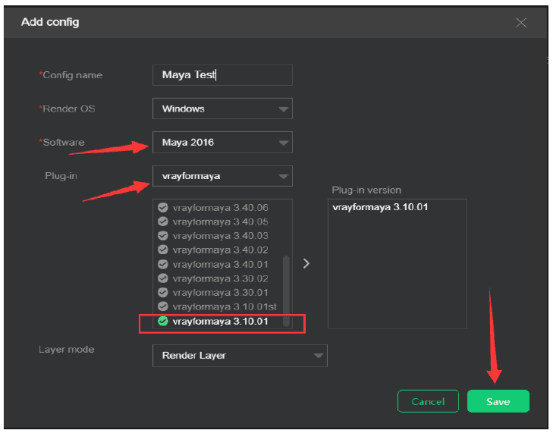This screenshot has height=434, width=554.
Task: Expand the Software Maya 2016 dropdown
Action: [222, 142]
